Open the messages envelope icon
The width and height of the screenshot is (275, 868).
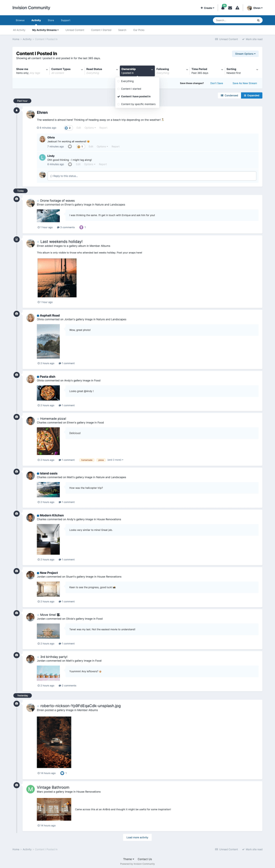coord(230,8)
